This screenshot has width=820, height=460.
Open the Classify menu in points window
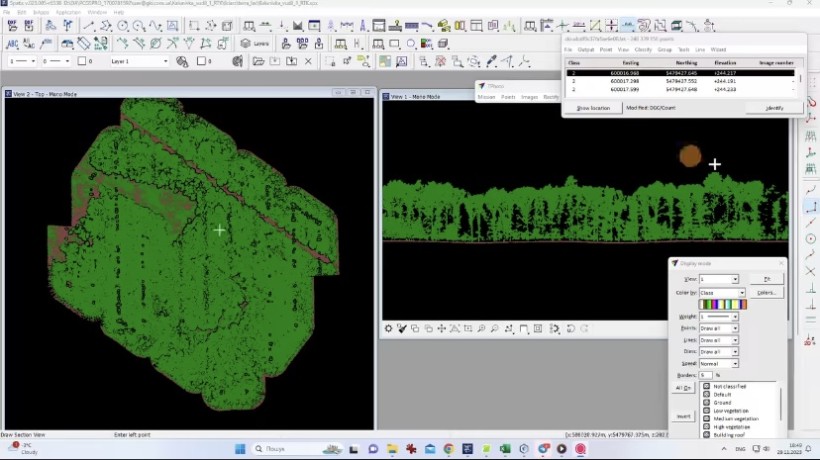tap(643, 49)
